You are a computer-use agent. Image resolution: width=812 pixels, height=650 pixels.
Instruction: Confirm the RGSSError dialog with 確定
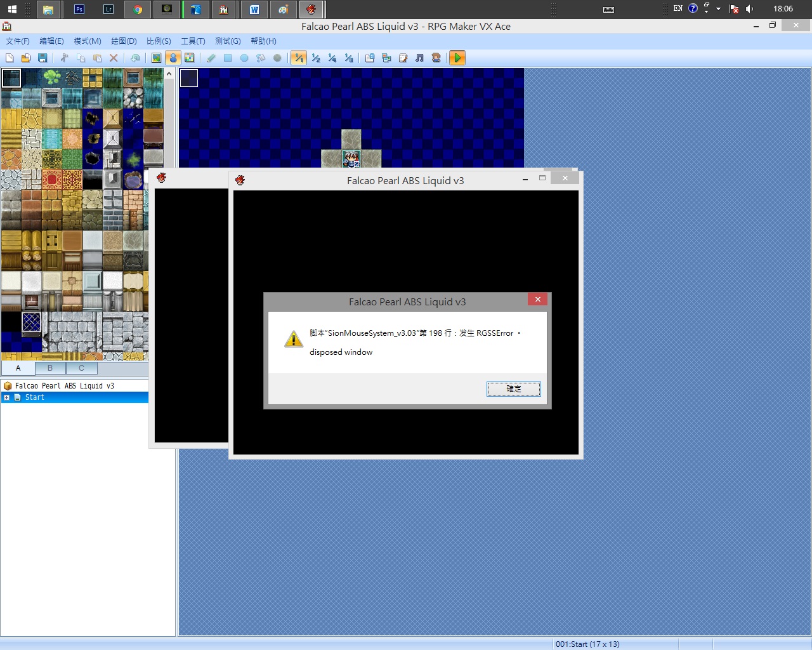(514, 389)
